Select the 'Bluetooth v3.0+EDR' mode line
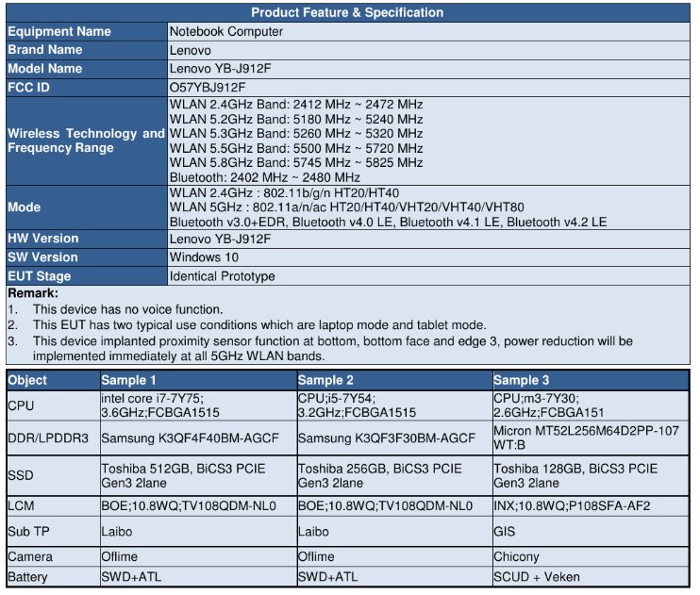700x595 pixels. pyautogui.click(x=388, y=222)
